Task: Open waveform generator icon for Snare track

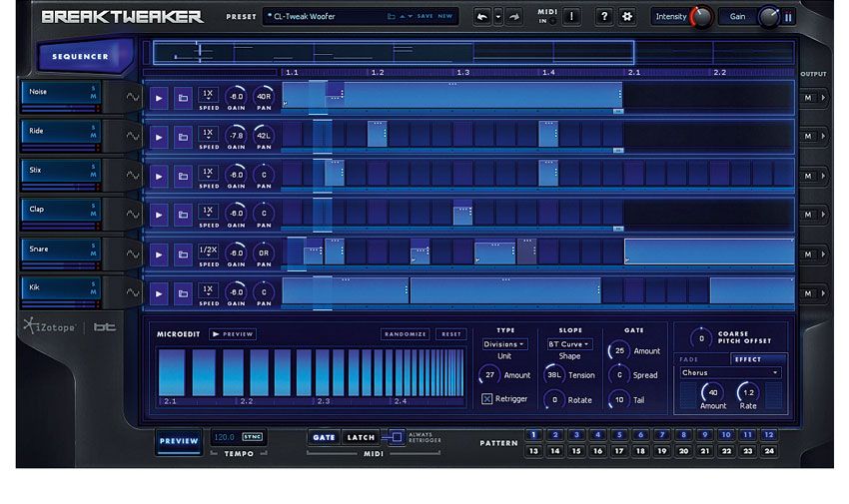Action: click(132, 253)
